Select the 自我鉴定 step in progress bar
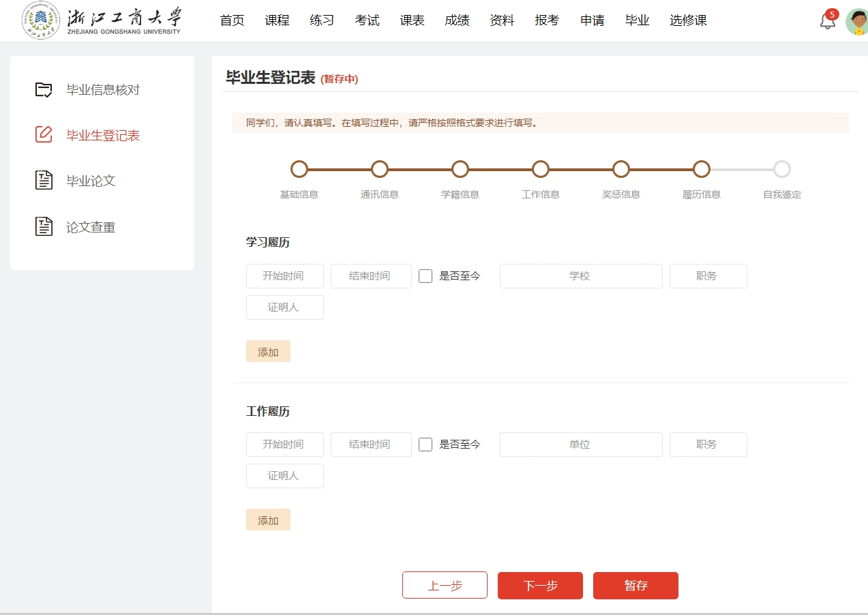Viewport: 868px width, 615px height. click(x=782, y=169)
